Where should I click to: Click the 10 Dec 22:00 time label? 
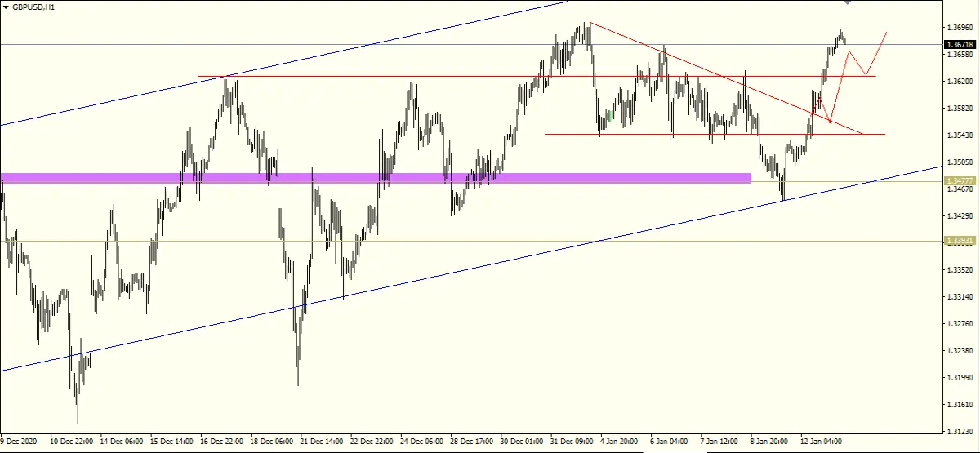(72, 442)
